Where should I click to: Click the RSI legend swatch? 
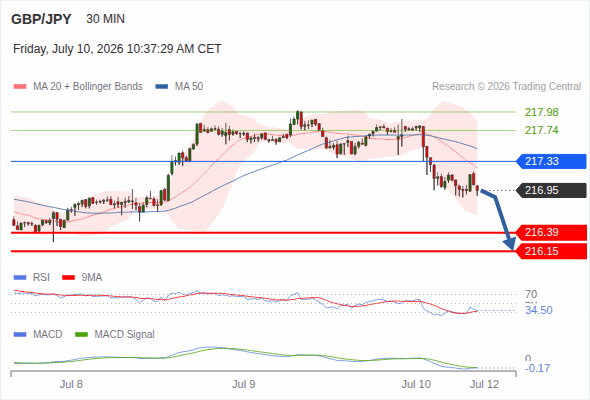pos(20,278)
